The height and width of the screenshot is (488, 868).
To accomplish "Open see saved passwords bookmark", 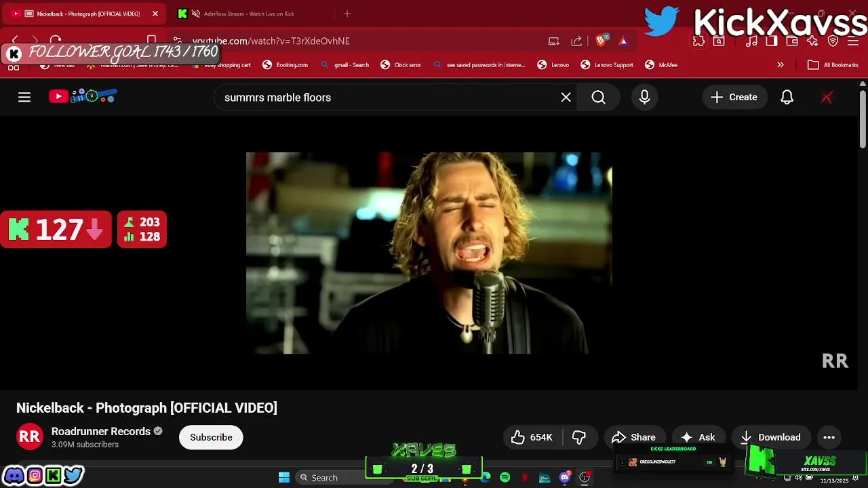I will click(479, 65).
